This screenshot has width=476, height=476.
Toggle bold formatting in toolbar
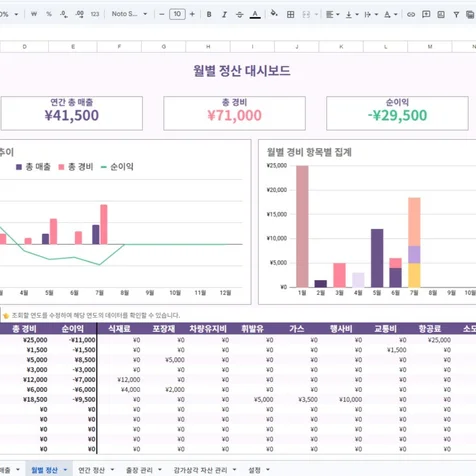(209, 14)
